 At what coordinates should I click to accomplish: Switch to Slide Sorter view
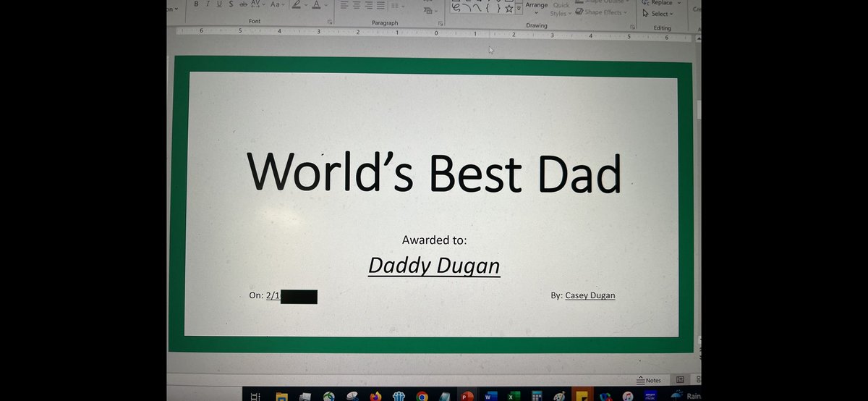[x=697, y=380]
